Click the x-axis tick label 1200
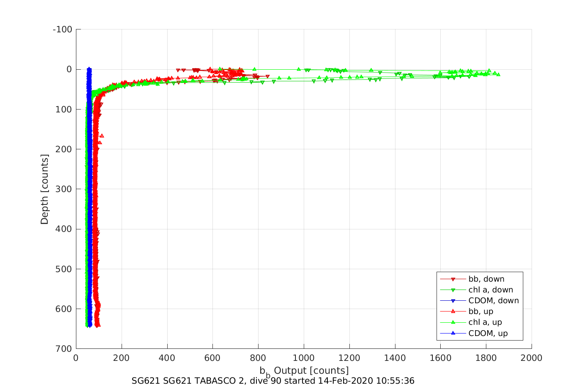The width and height of the screenshot is (588, 392). coord(349,358)
